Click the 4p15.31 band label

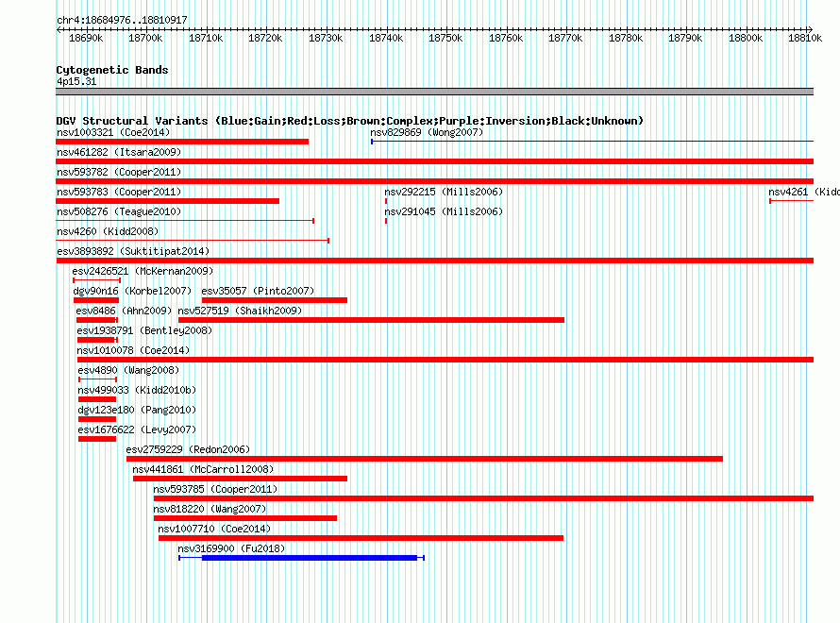click(x=76, y=81)
